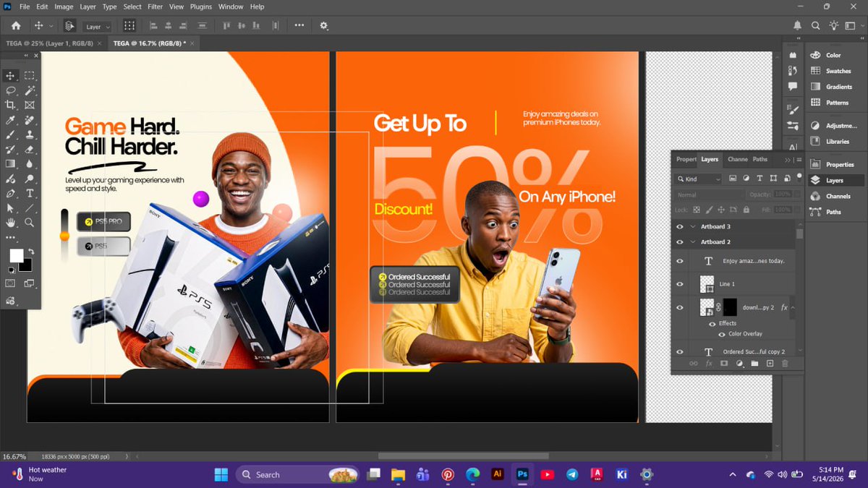The width and height of the screenshot is (868, 488).
Task: Switch to the Paths tab in panel
Action: click(759, 159)
